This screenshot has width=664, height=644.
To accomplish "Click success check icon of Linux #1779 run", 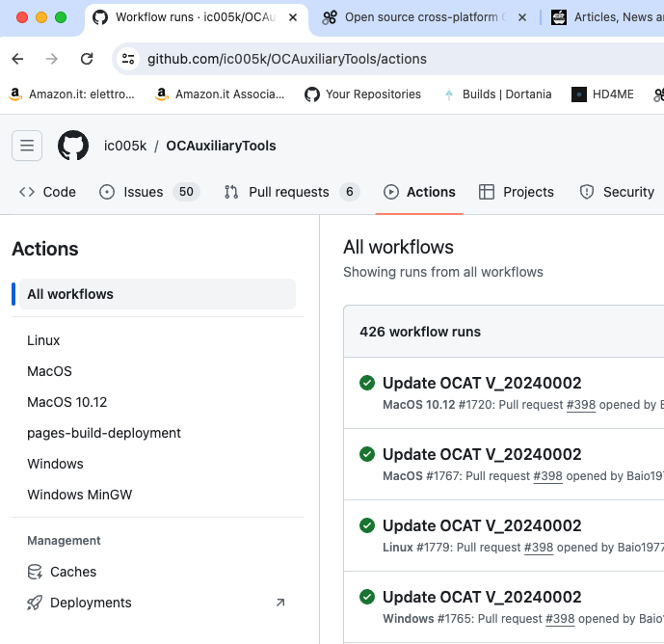I will 367,525.
